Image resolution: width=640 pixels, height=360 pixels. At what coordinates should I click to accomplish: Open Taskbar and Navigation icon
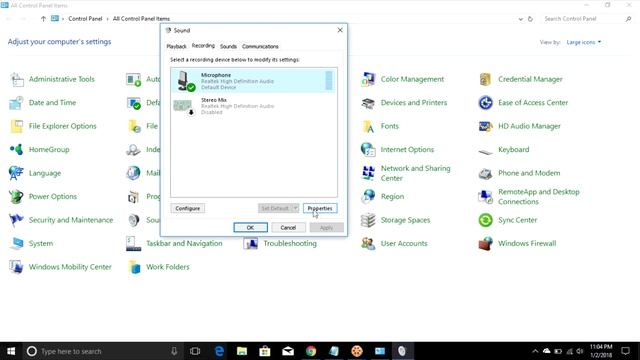tap(134, 243)
